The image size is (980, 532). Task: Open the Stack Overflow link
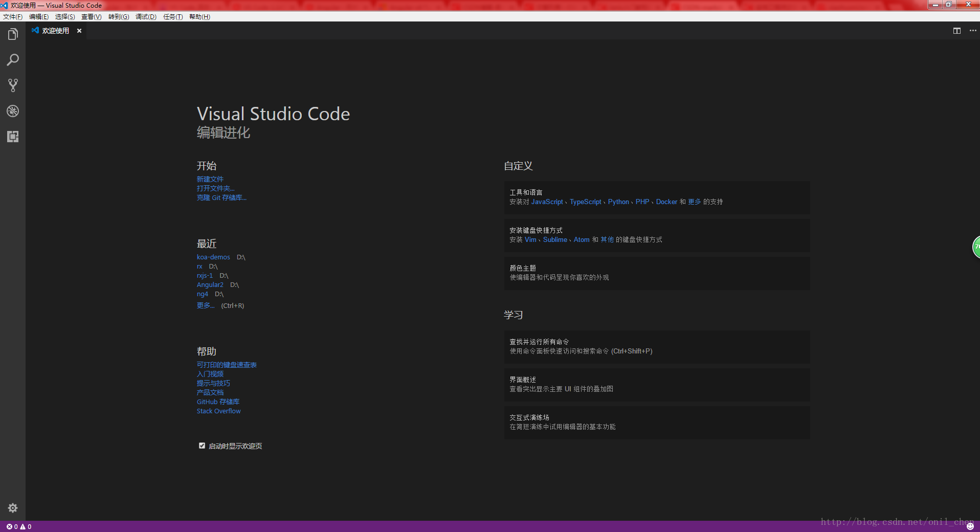coord(218,411)
